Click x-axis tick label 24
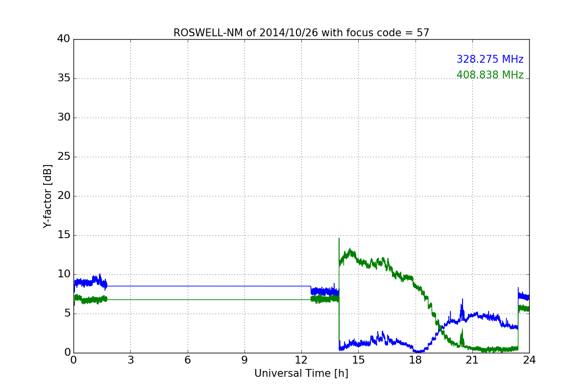This screenshot has width=588, height=392. click(529, 360)
